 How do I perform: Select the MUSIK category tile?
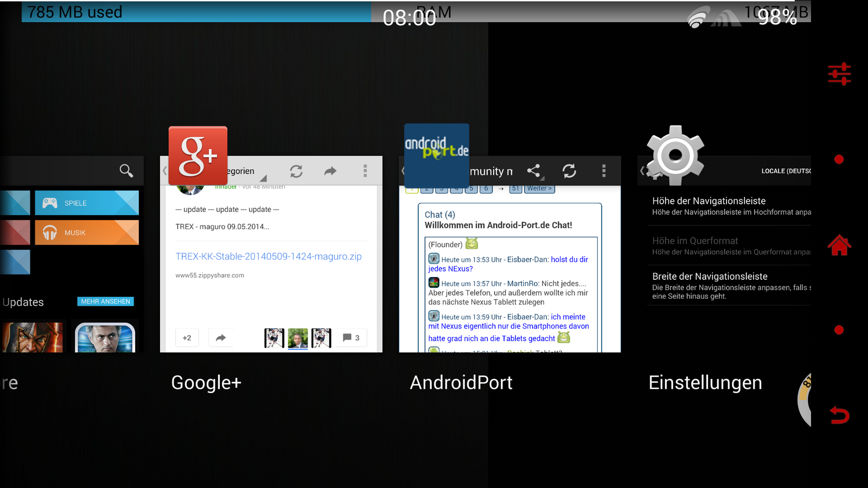87,233
